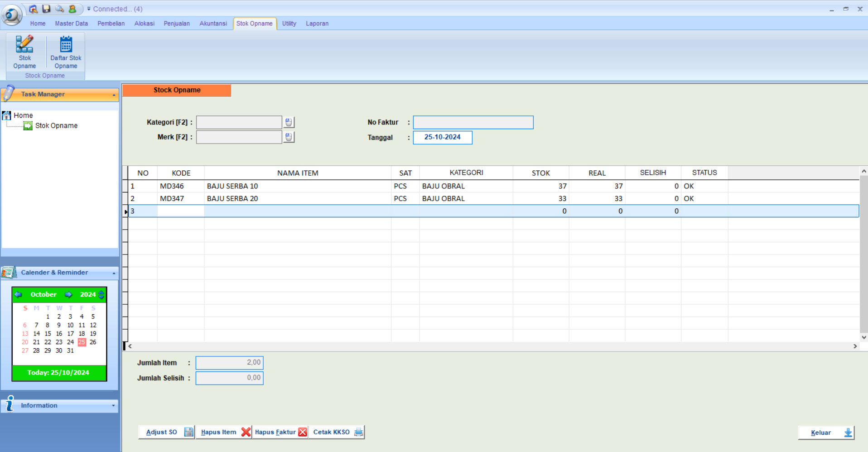This screenshot has height=452, width=868.
Task: Open the round application menu orb
Action: pos(12,14)
